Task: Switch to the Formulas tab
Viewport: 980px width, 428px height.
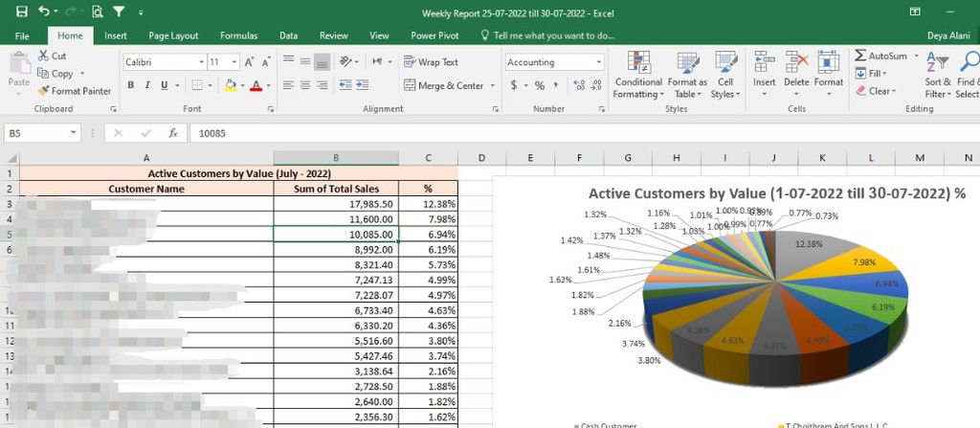Action: (238, 35)
